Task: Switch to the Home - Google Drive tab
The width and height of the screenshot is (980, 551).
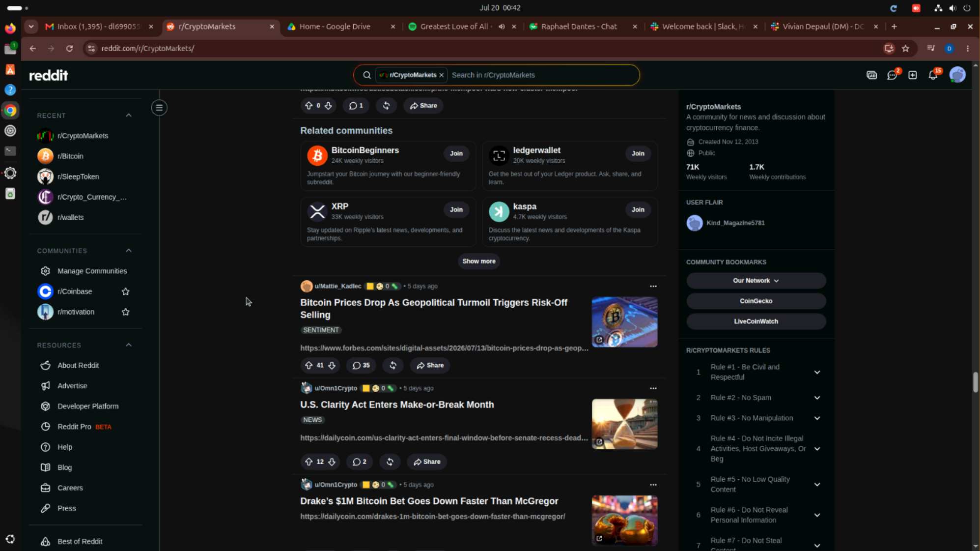Action: pyautogui.click(x=341, y=27)
